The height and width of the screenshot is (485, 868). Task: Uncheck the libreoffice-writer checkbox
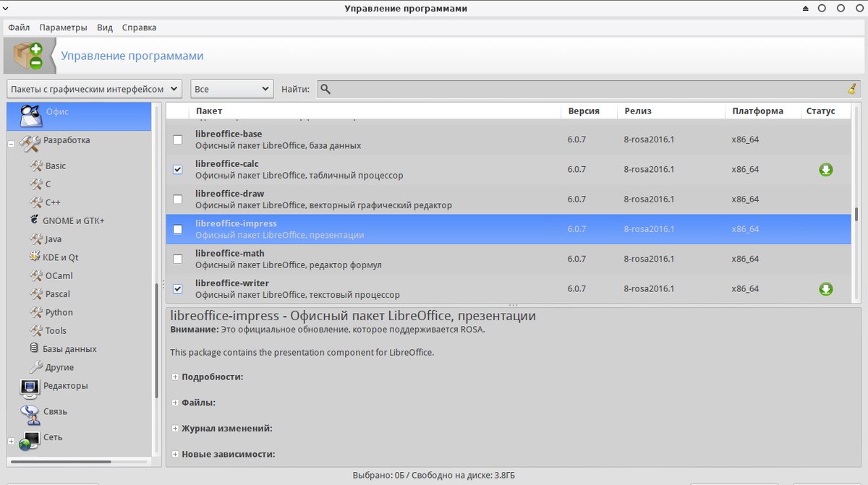coord(178,288)
